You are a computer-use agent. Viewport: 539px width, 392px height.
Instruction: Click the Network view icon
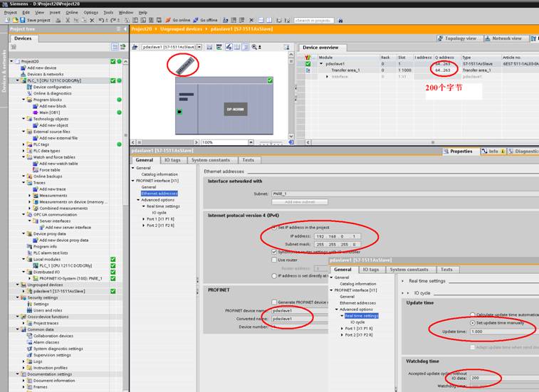(488, 38)
